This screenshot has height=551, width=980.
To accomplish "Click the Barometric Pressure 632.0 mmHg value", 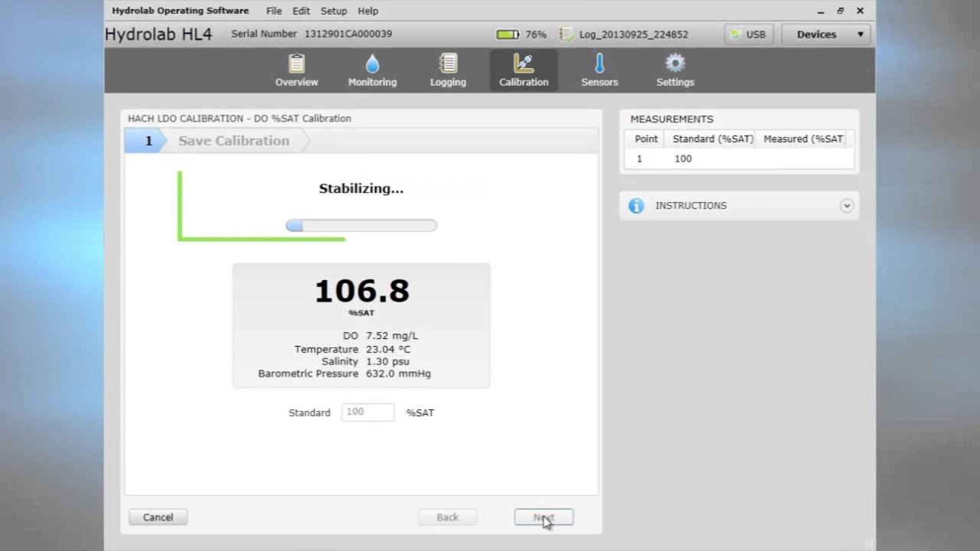I will pos(398,373).
